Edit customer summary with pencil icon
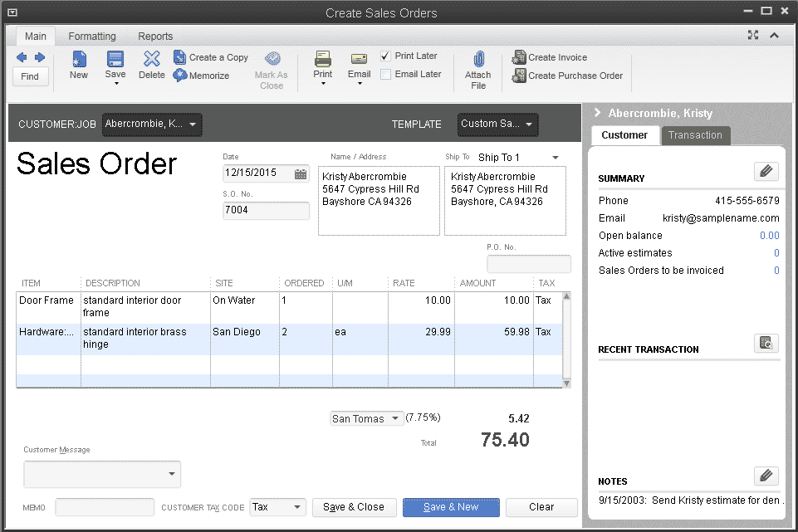 (766, 171)
